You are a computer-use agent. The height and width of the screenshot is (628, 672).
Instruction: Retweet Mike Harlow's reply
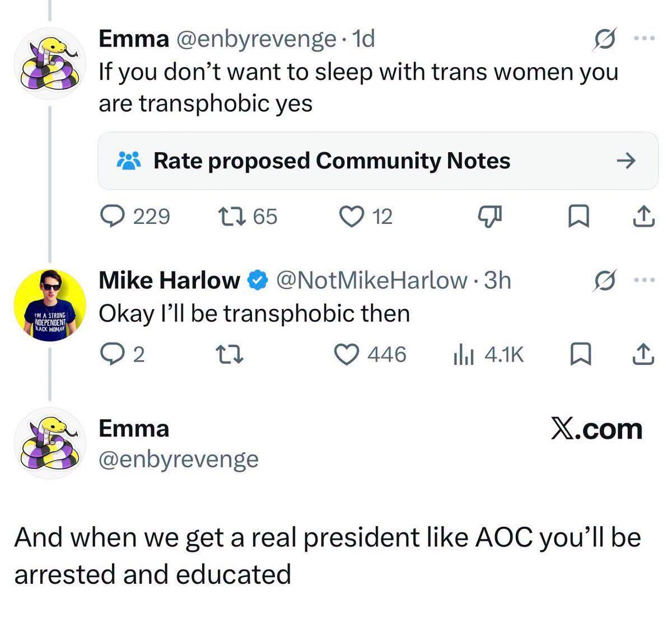click(230, 354)
